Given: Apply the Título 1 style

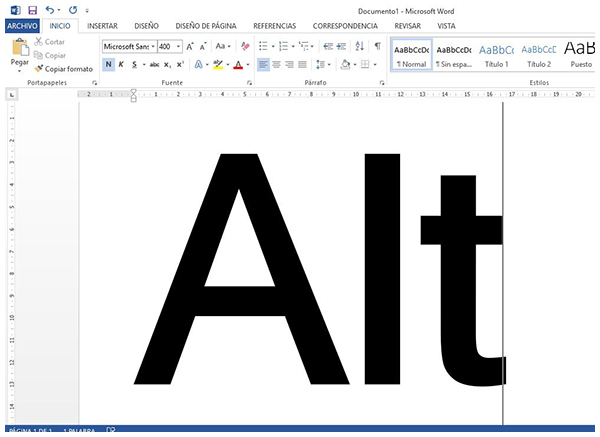Looking at the screenshot, I should point(496,55).
